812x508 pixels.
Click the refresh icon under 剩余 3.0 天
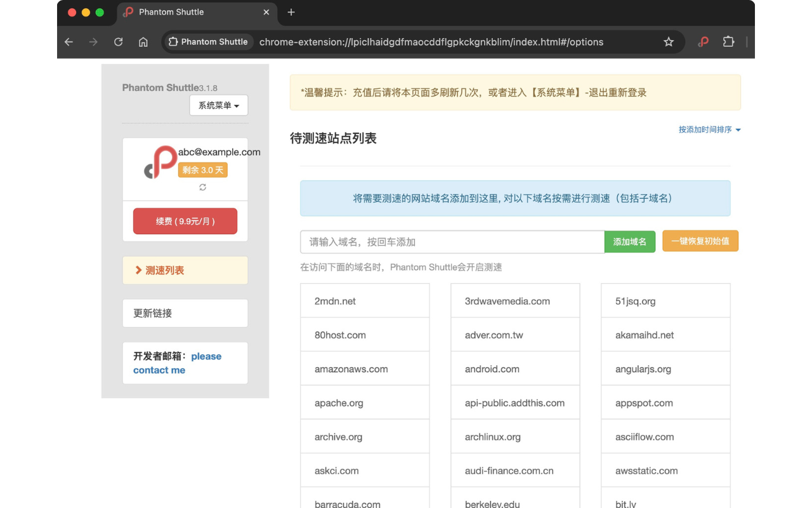click(x=202, y=187)
